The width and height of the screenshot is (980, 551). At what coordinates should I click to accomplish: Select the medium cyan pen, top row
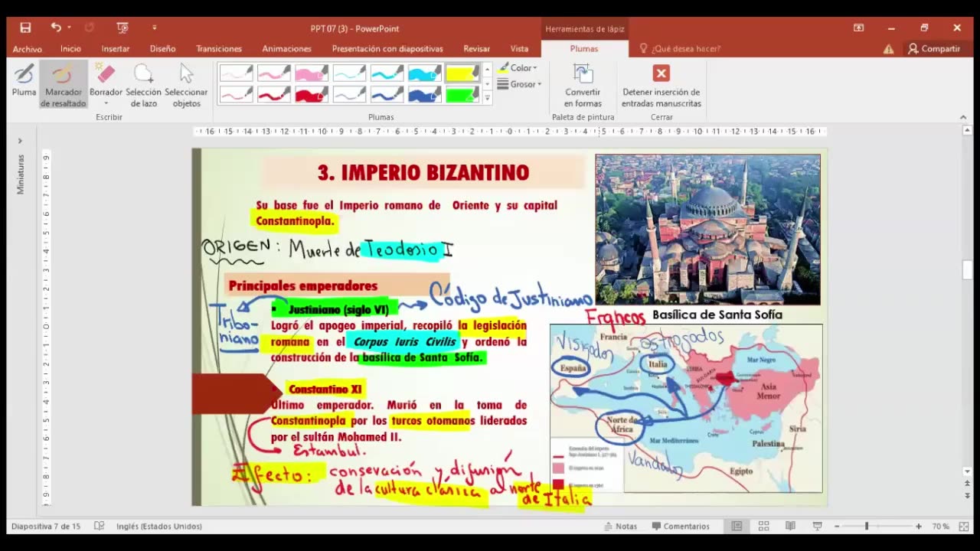click(387, 73)
